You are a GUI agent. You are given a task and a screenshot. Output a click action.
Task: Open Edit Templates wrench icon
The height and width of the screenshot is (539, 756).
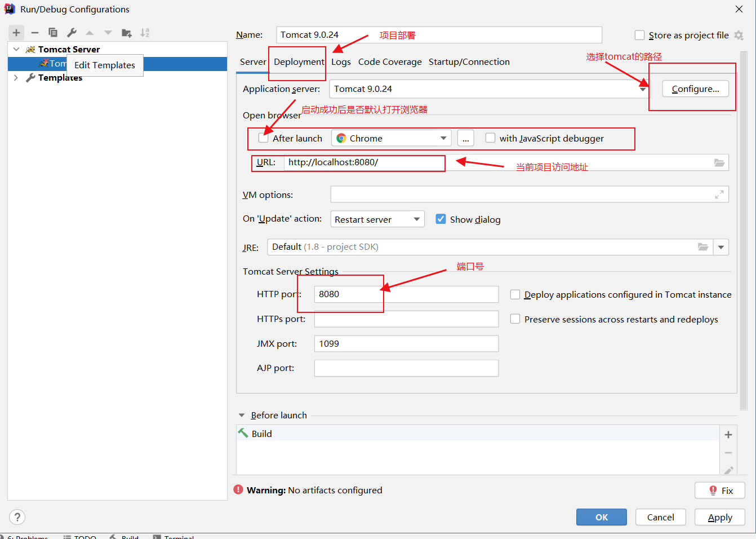coord(72,33)
